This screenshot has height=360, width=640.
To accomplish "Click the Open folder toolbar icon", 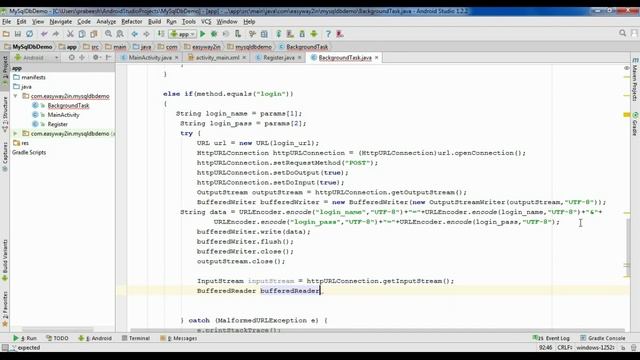I will click(x=6, y=34).
